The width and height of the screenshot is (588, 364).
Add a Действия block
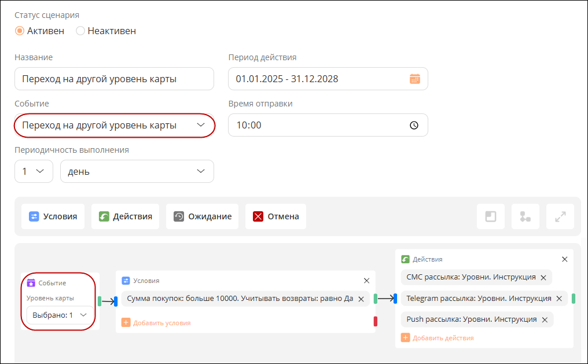125,216
